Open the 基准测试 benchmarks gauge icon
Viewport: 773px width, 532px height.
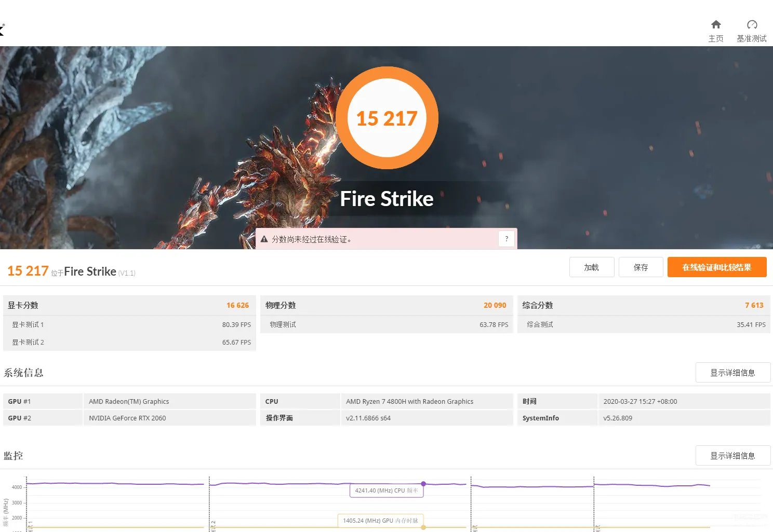tap(752, 24)
